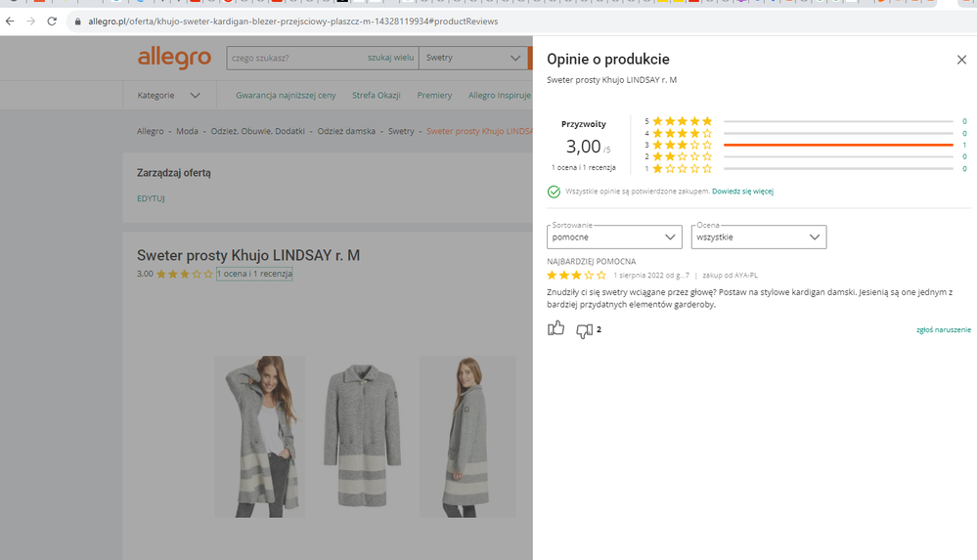Filter reviews by the 3 star row
This screenshot has height=560, width=977.
click(806, 145)
